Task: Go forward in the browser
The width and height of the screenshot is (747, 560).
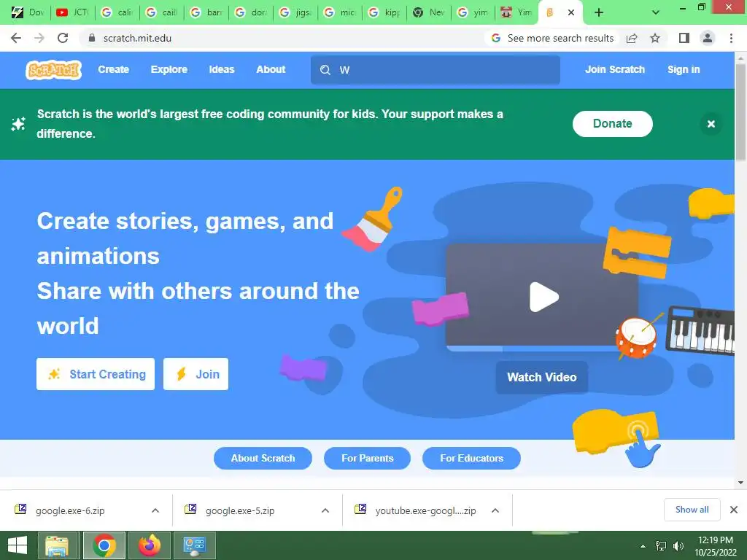Action: click(x=39, y=38)
